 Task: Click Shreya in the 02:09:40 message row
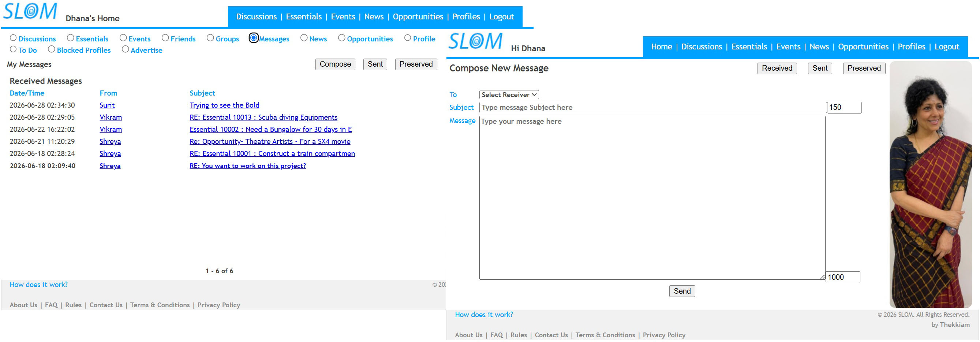tap(110, 166)
